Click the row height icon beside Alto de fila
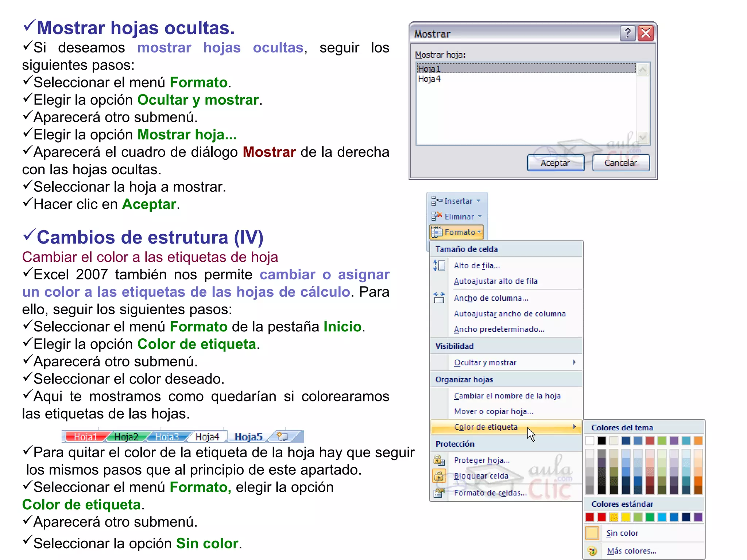 [439, 265]
